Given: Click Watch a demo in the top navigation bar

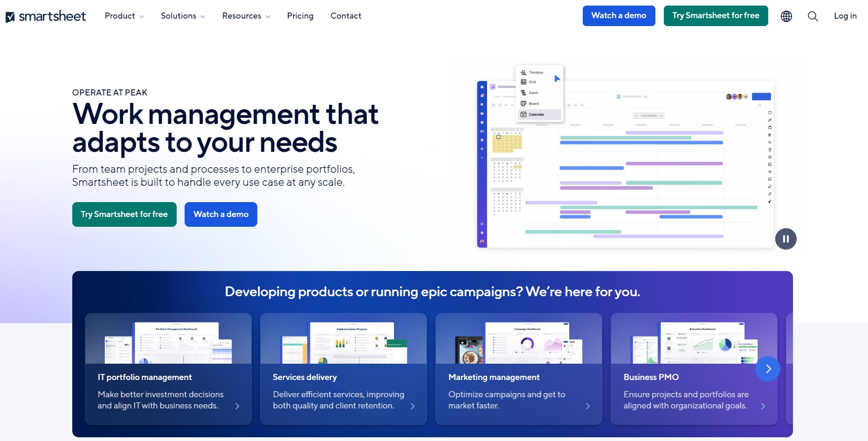Looking at the screenshot, I should click(619, 16).
